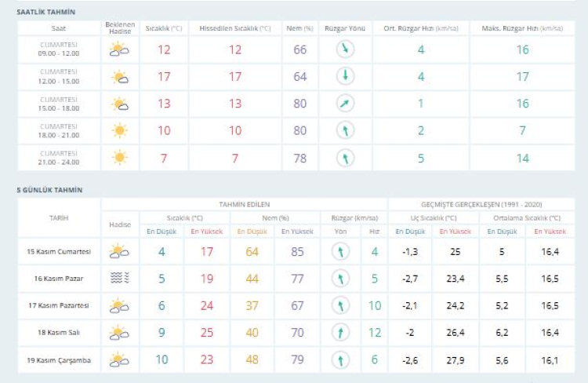
Task: Click wind direction icon for 18 Kasım Salı
Action: point(339,333)
